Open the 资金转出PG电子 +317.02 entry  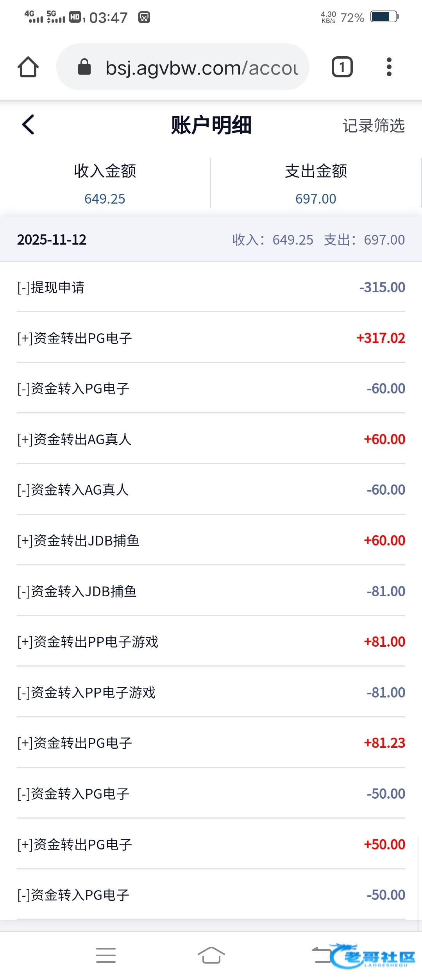(x=211, y=338)
